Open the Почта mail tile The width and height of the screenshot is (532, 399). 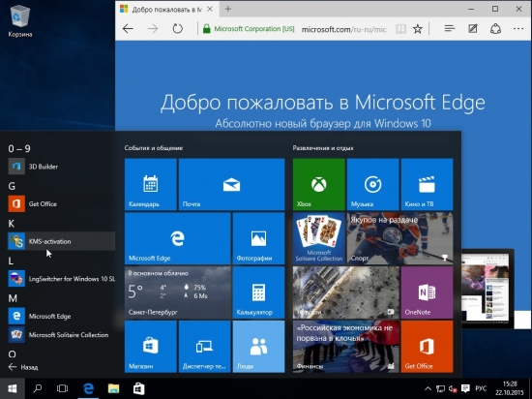(231, 184)
